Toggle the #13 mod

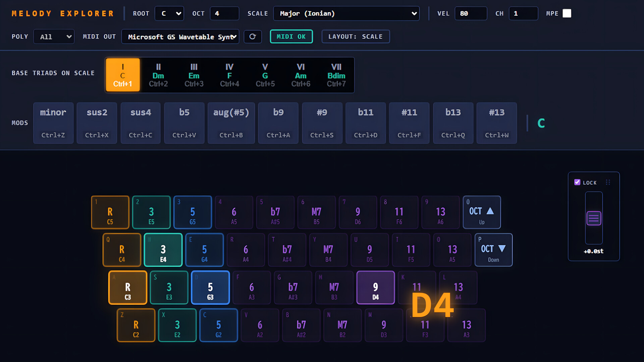point(497,123)
